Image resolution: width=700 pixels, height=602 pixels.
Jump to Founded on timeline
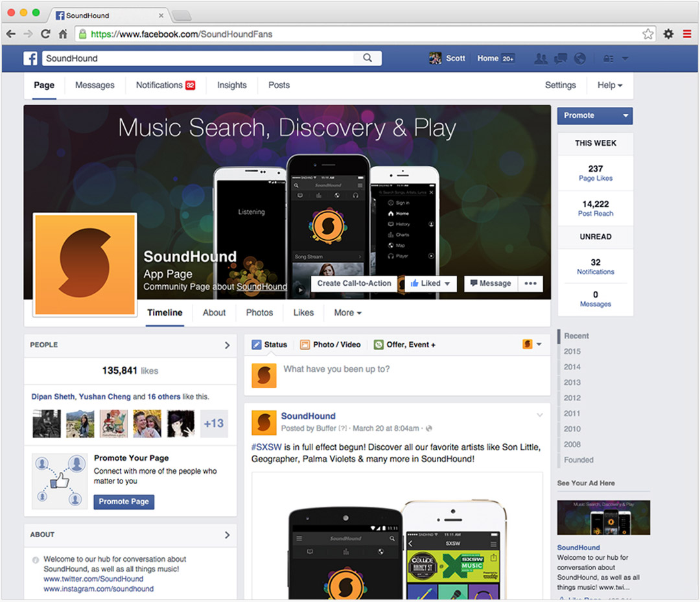(579, 460)
